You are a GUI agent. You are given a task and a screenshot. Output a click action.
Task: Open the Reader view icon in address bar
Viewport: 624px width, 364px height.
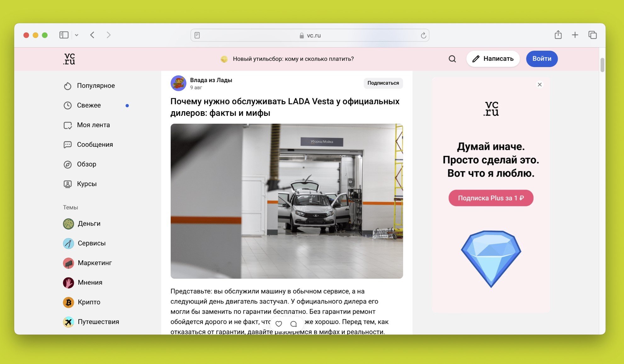(x=197, y=35)
